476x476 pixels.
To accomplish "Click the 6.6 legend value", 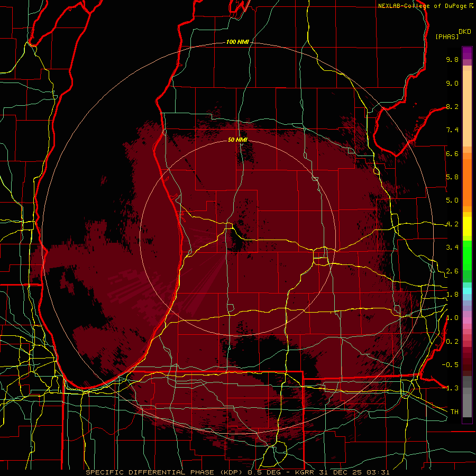I will coord(452,153).
